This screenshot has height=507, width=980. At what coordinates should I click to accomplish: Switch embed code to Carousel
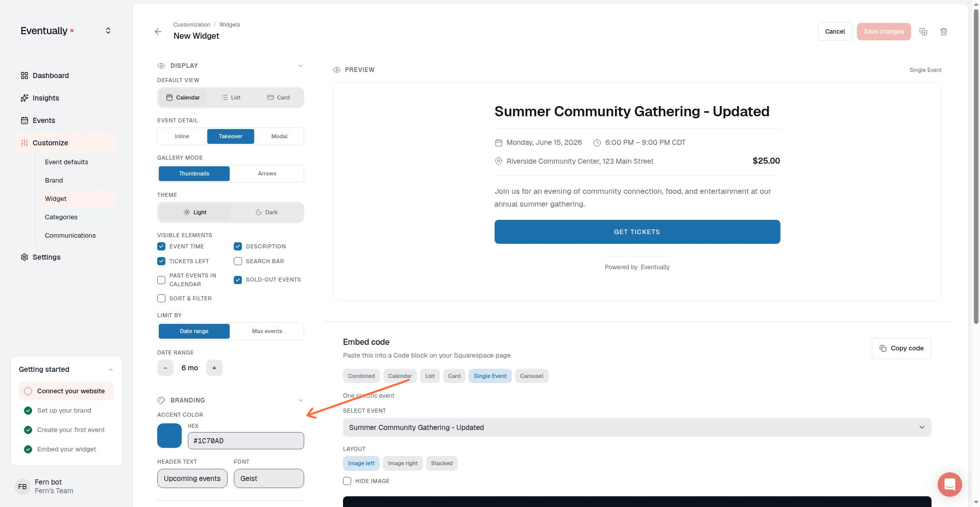point(532,376)
